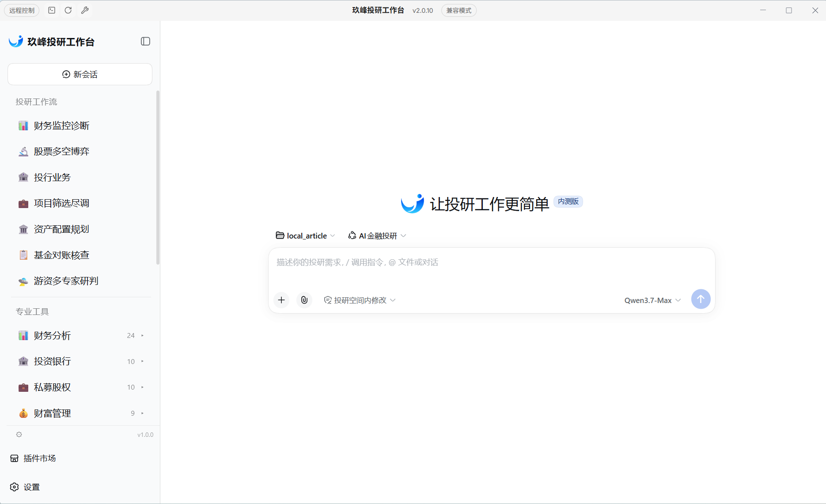
Task: Select 资产配置规划 workflow
Action: 80,229
